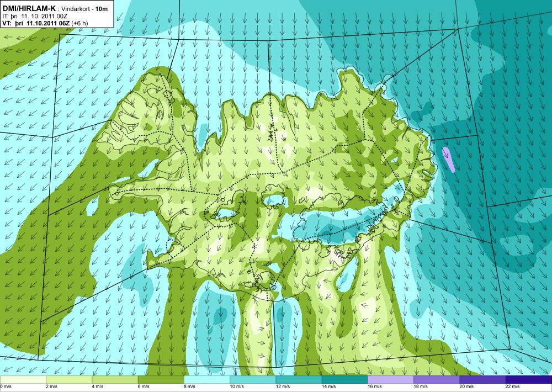The height and width of the screenshot is (392, 552).
Task: Select the light lavender 16–18 m/s legend swatch
Action: click(391, 379)
